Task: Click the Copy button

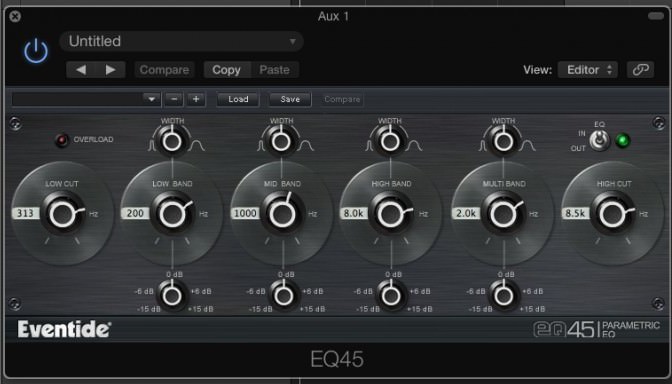Action: pos(226,69)
